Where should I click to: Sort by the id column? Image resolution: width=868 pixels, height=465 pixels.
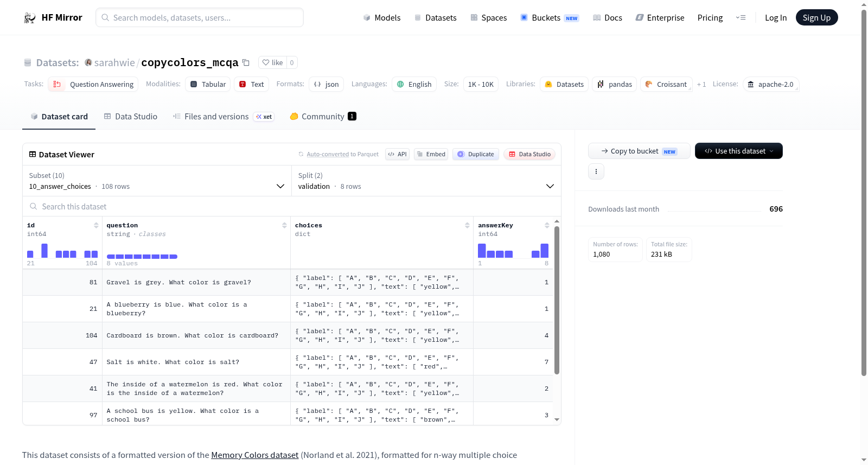[96, 225]
